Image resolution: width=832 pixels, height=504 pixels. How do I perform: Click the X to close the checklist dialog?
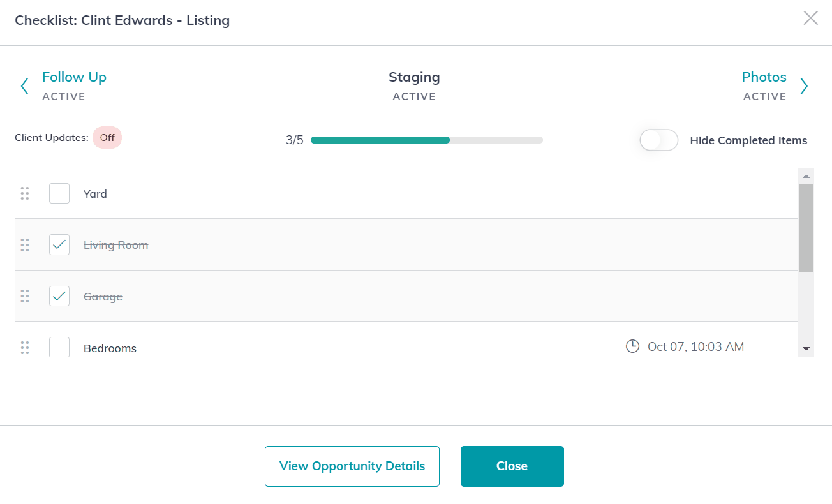coord(810,18)
